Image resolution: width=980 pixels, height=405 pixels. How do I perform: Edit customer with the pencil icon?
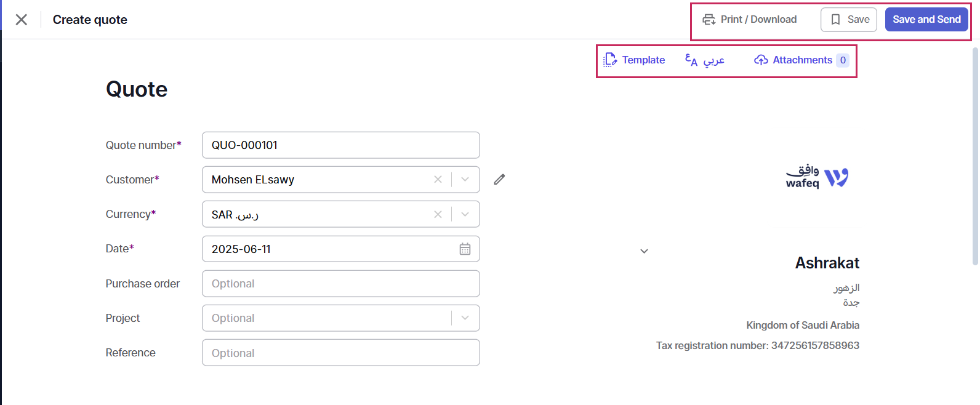[x=499, y=179]
